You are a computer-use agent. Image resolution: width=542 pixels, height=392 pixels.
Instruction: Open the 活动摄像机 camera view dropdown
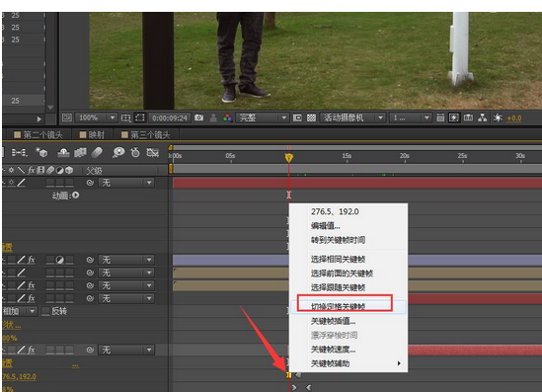(352, 118)
